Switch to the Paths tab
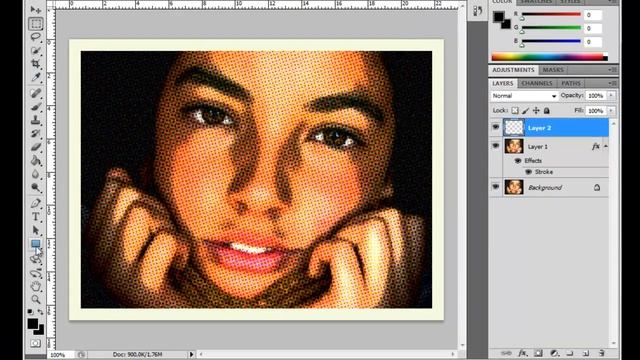The width and height of the screenshot is (640, 360). (571, 83)
